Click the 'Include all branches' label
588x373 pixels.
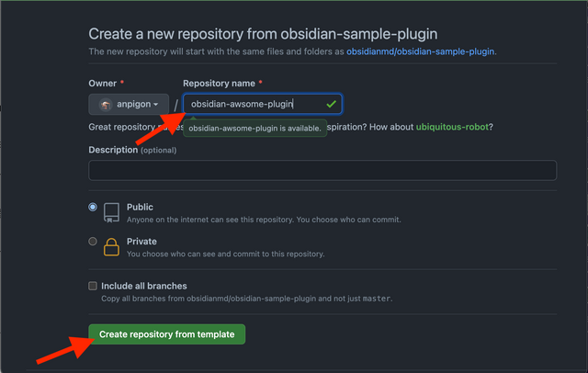click(x=144, y=286)
